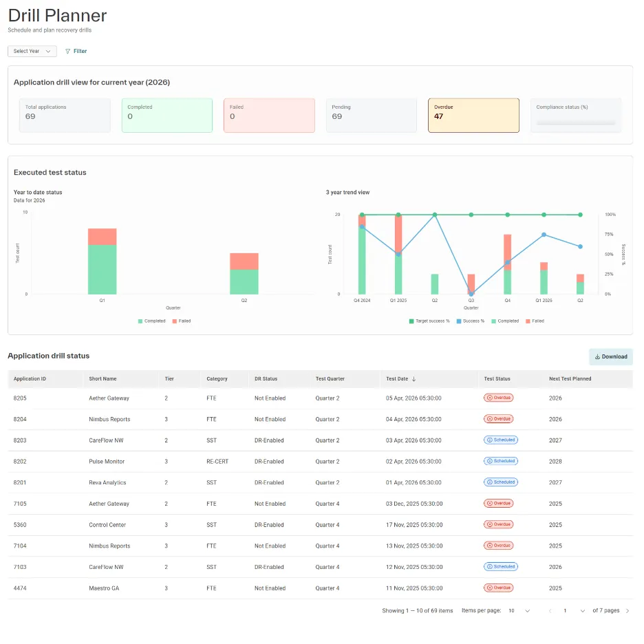The width and height of the screenshot is (644, 644).
Task: Click the Pending summary card
Action: 372,116
